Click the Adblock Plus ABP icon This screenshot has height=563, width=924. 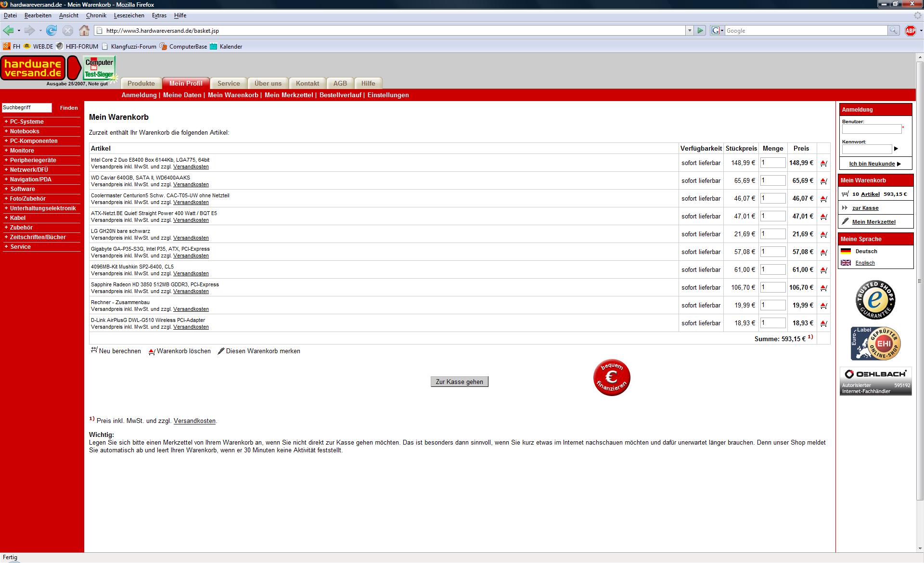pyautogui.click(x=910, y=30)
